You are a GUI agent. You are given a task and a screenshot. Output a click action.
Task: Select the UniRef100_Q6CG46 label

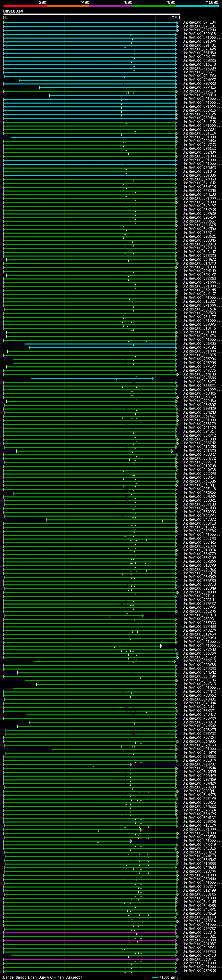pyautogui.click(x=199, y=932)
